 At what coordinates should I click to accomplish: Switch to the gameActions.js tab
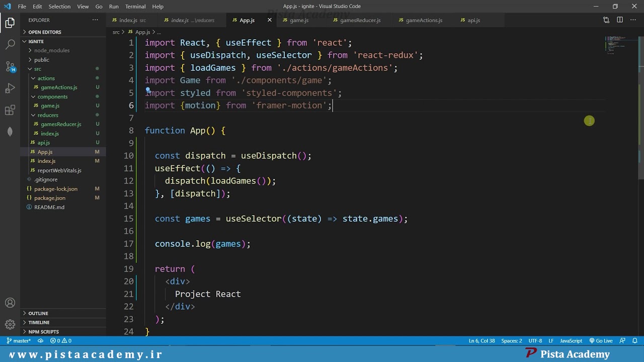click(x=424, y=20)
